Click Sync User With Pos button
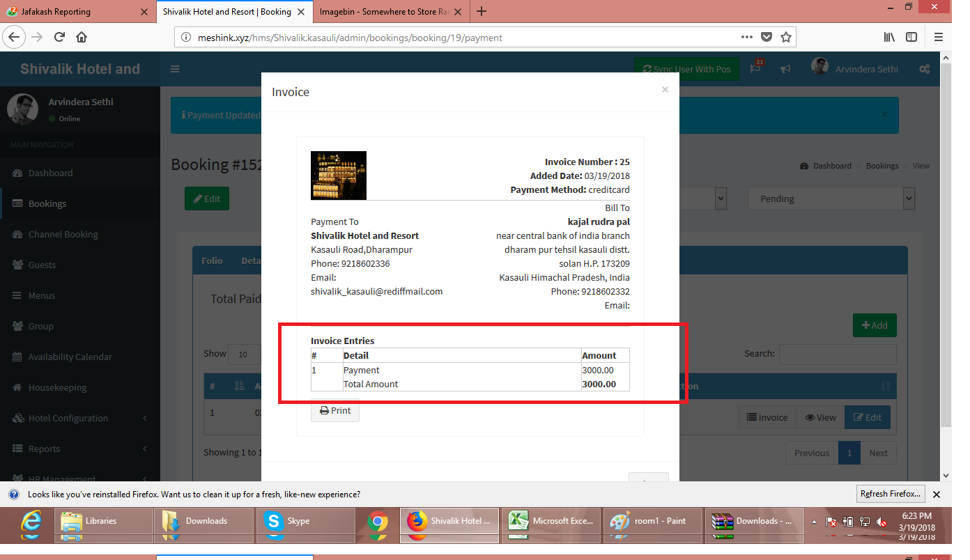Viewport: 970px width, 560px height. click(686, 69)
